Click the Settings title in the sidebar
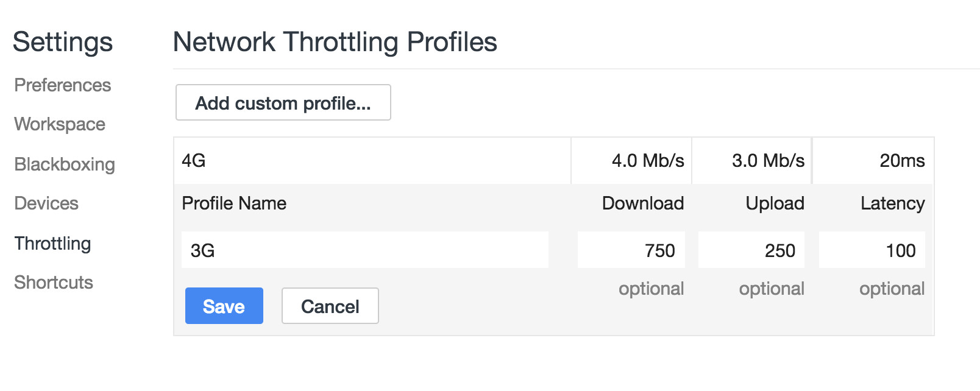This screenshot has width=980, height=391. point(63,43)
